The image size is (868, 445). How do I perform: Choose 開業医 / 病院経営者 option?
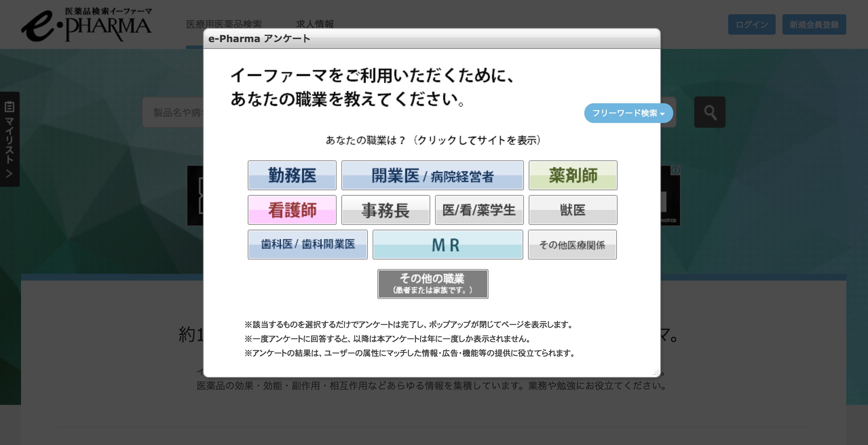coord(432,175)
